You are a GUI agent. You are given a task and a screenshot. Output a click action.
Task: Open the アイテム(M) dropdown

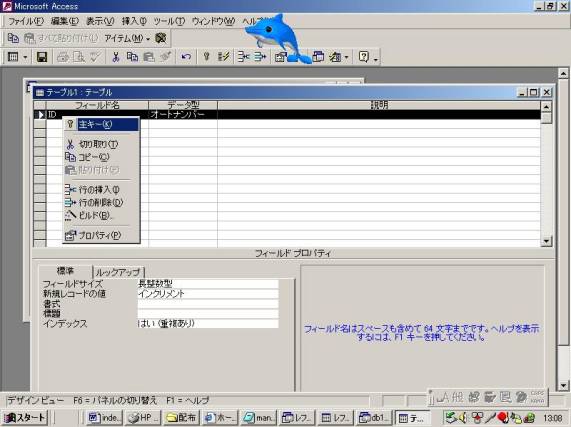click(x=127, y=38)
